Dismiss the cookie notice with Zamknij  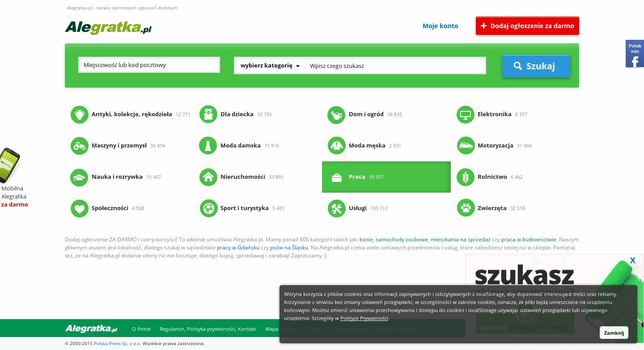click(x=614, y=333)
